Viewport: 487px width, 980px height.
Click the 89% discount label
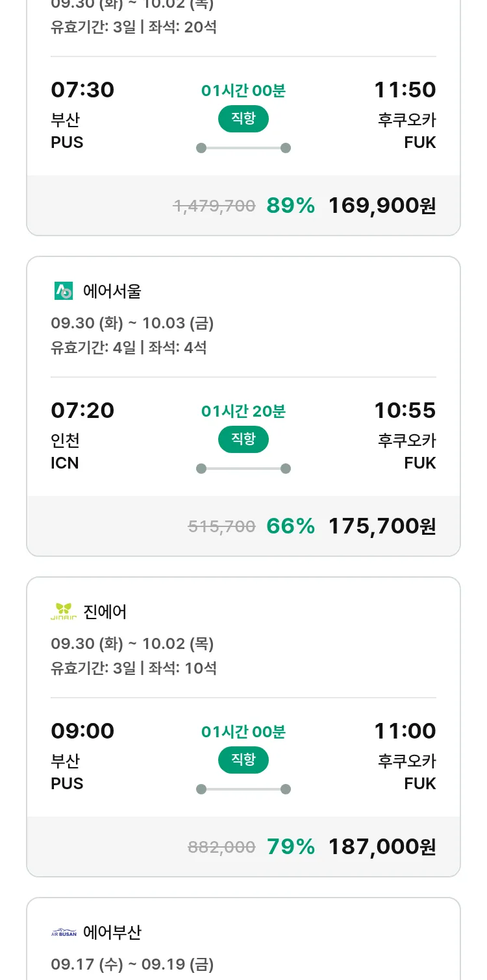tap(290, 206)
